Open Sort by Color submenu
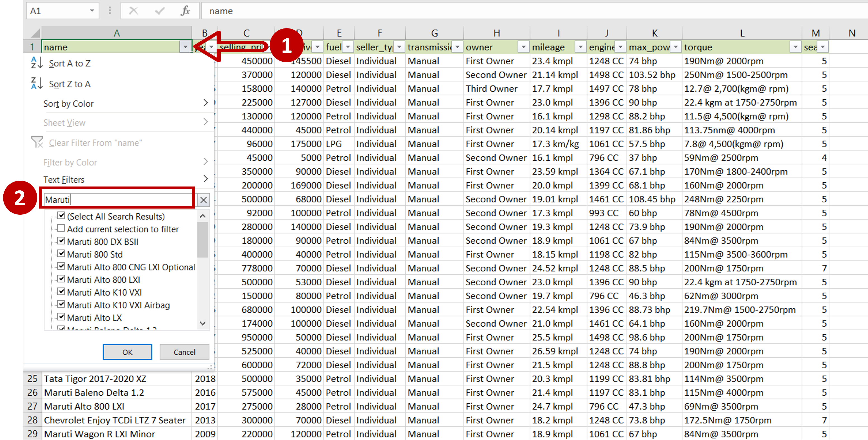868x440 pixels. [x=119, y=103]
